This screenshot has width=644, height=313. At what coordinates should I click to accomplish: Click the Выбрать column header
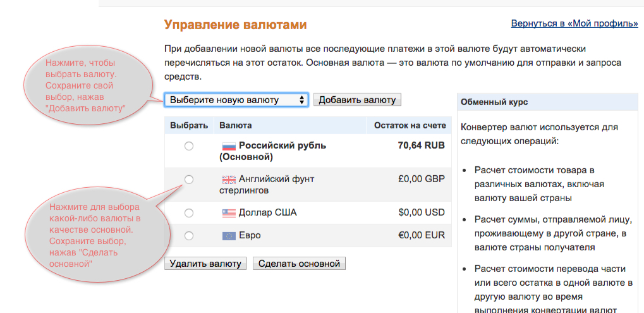pyautogui.click(x=189, y=125)
